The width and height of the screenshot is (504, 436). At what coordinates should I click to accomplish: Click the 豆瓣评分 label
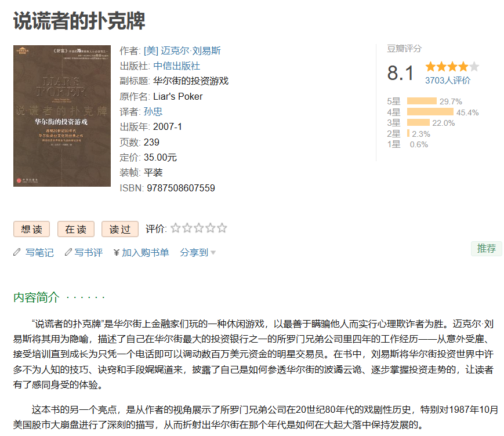tap(404, 49)
